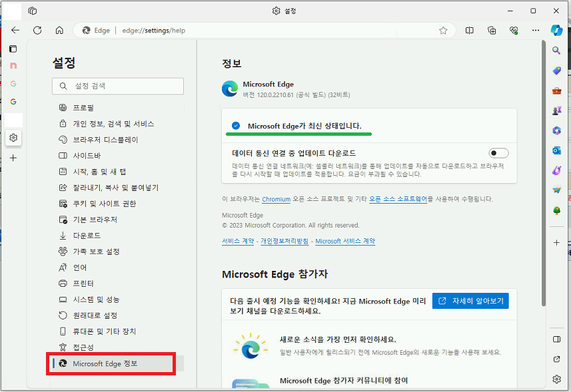Click Microsoft Edge가 최신 상태입니다 status text
The image size is (571, 392).
(x=304, y=126)
